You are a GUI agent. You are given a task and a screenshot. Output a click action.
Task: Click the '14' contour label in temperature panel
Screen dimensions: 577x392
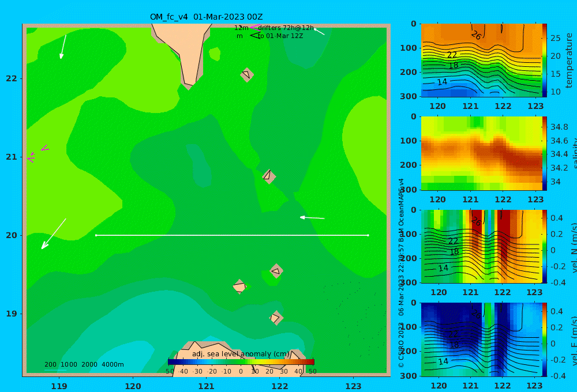tap(443, 82)
